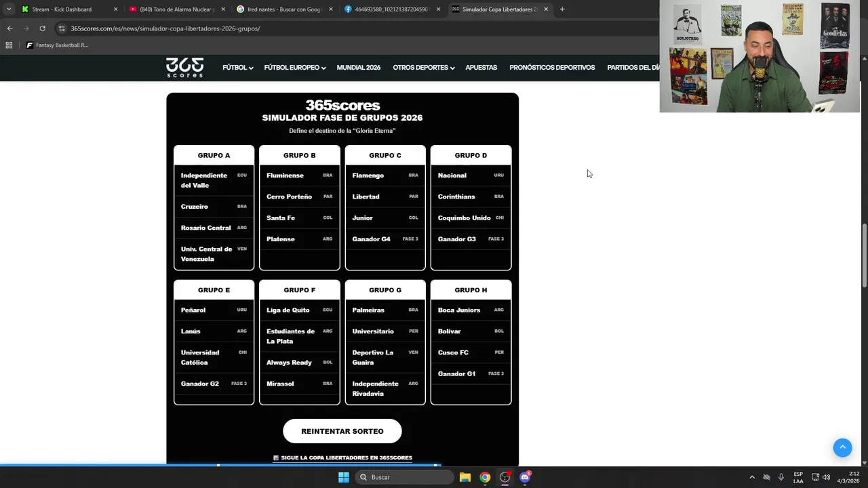Open the tab search dropdown arrow
Viewport: 868px width, 488px height.
[x=9, y=9]
